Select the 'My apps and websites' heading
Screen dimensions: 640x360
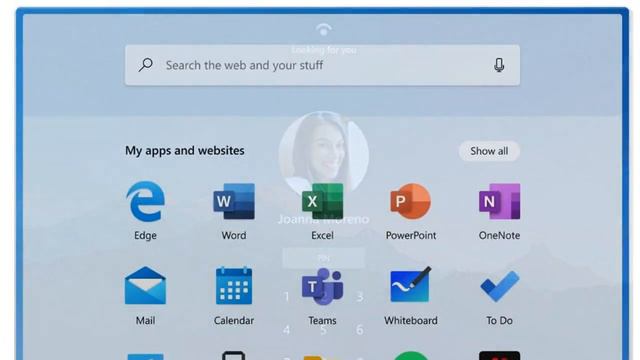(185, 151)
